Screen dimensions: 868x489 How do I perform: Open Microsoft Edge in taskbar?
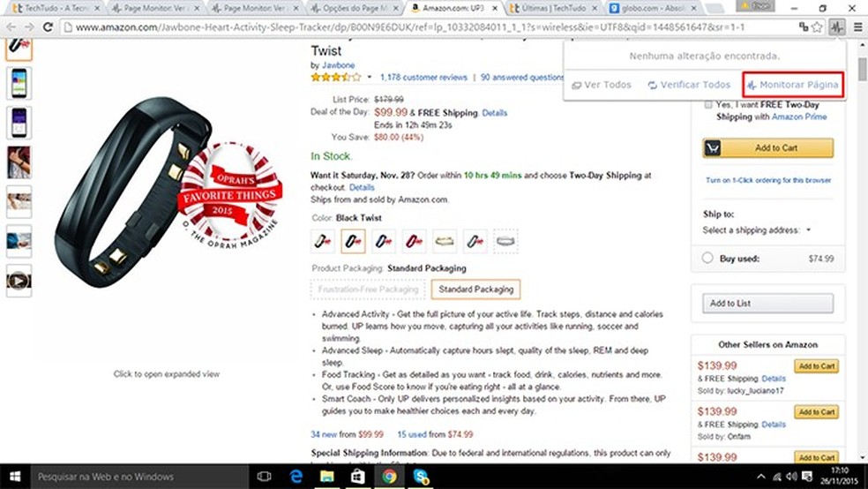click(x=296, y=477)
